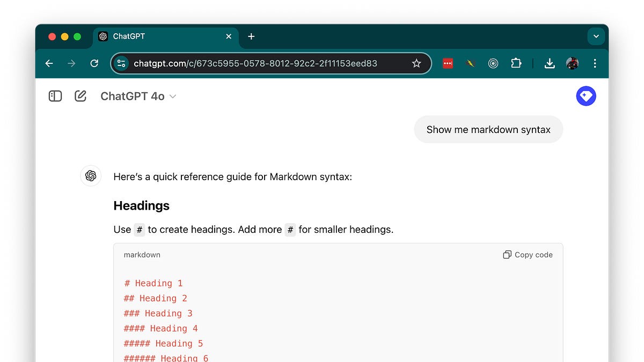This screenshot has width=644, height=362.
Task: Open the browser downloads icon
Action: 550,63
